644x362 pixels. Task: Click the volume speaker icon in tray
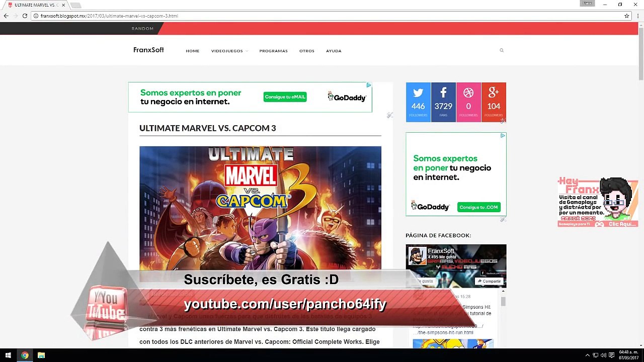[603, 355]
